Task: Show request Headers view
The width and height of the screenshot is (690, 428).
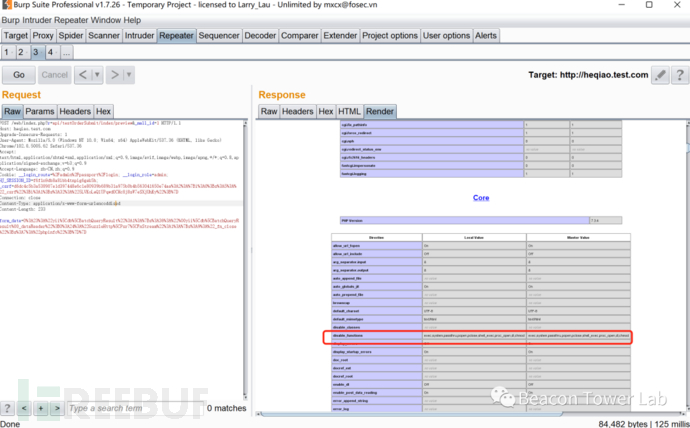Action: [75, 111]
